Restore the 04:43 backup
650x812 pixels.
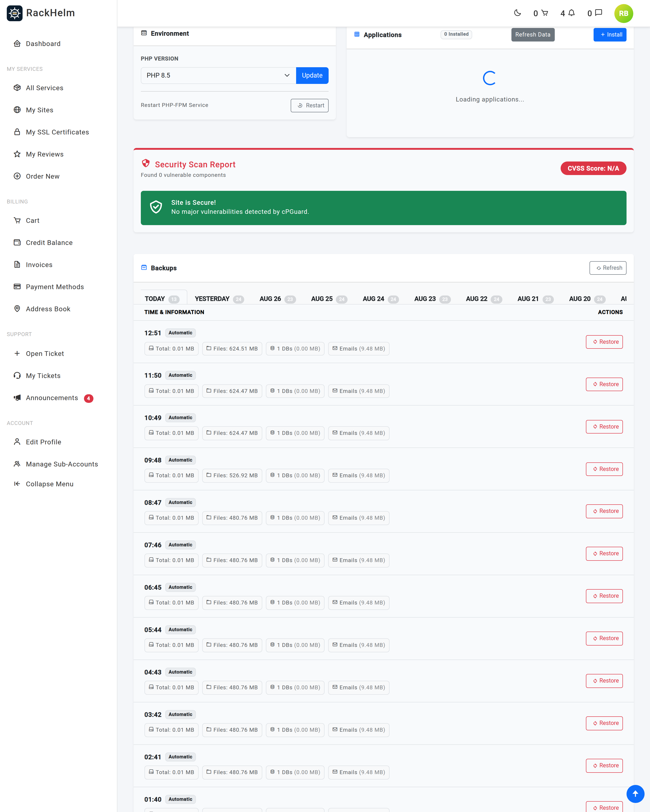tap(604, 681)
